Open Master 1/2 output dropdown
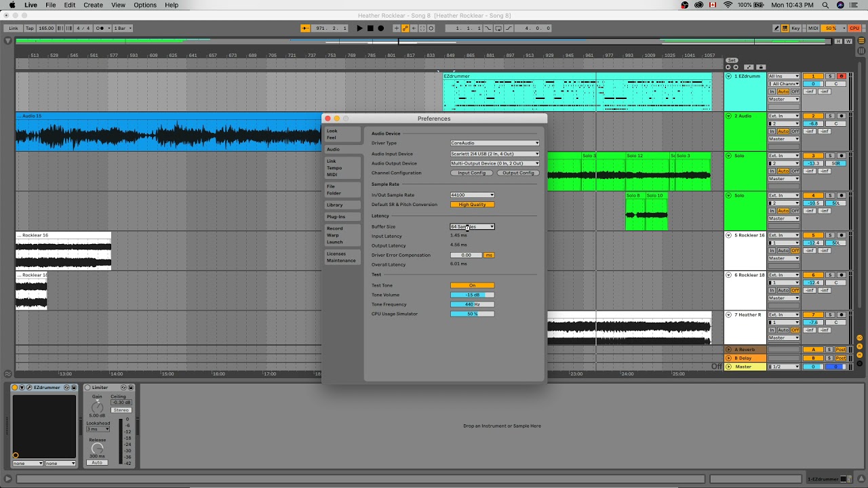The width and height of the screenshot is (868, 488). [x=783, y=367]
